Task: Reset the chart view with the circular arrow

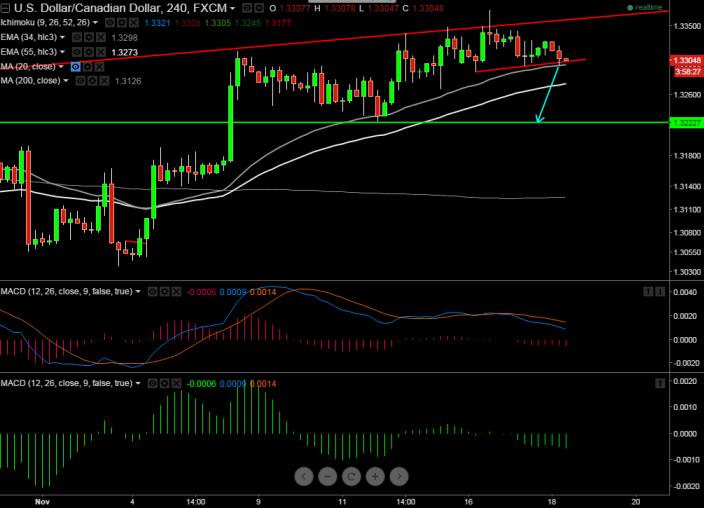Action: pos(352,477)
